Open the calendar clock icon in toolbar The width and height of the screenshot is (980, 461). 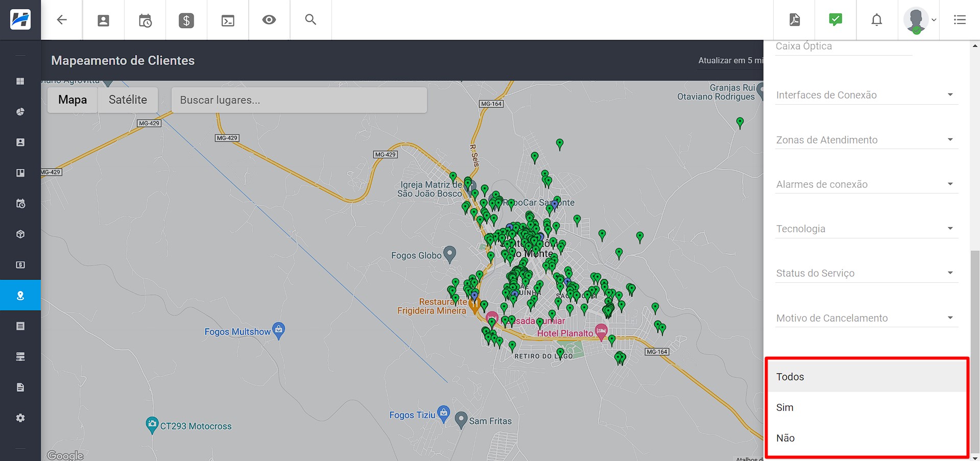coord(145,20)
